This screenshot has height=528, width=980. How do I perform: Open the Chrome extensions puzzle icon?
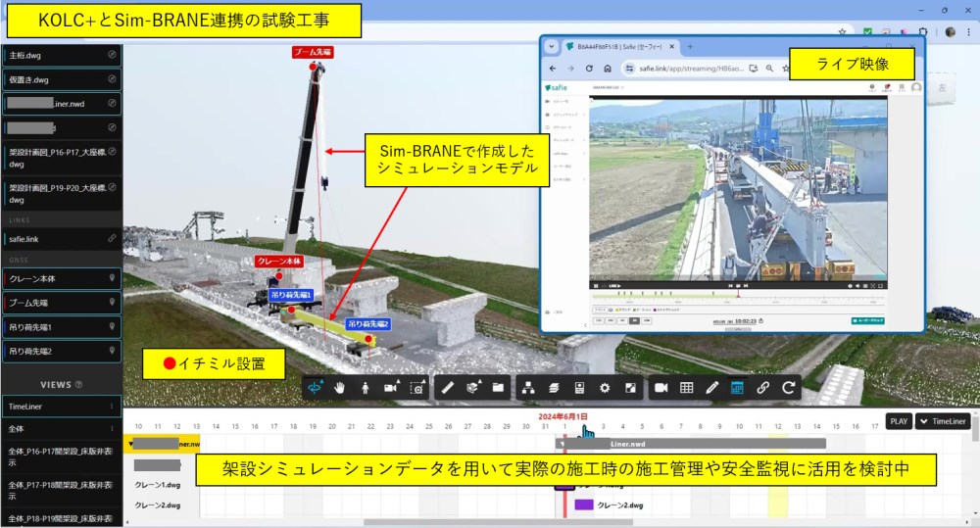click(923, 32)
